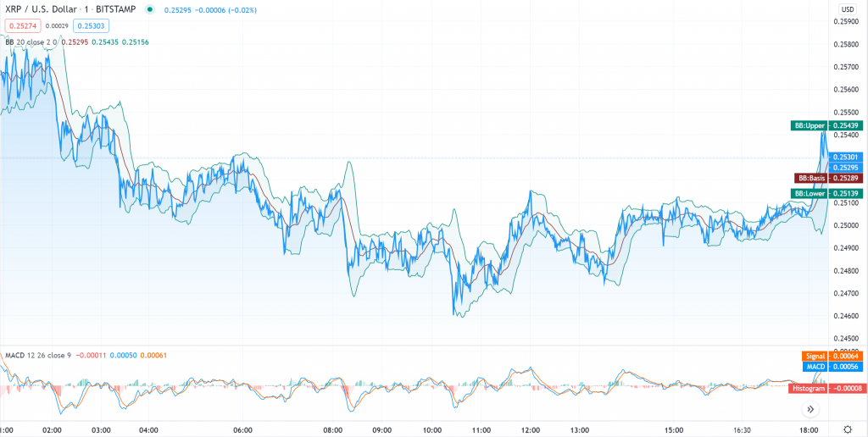Click the current price 0.25301 axis tag

[x=848, y=157]
